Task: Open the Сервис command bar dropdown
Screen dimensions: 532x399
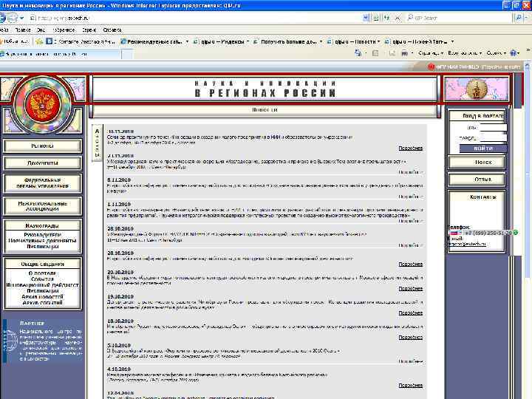Action: tap(496, 53)
